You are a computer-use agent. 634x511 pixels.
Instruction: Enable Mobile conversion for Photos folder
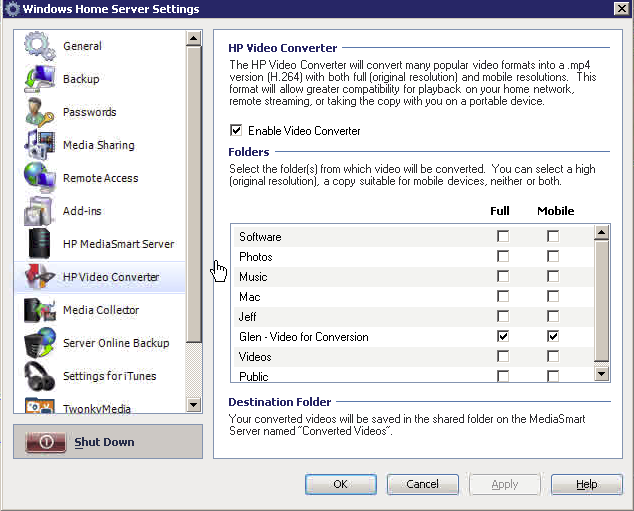pos(553,256)
